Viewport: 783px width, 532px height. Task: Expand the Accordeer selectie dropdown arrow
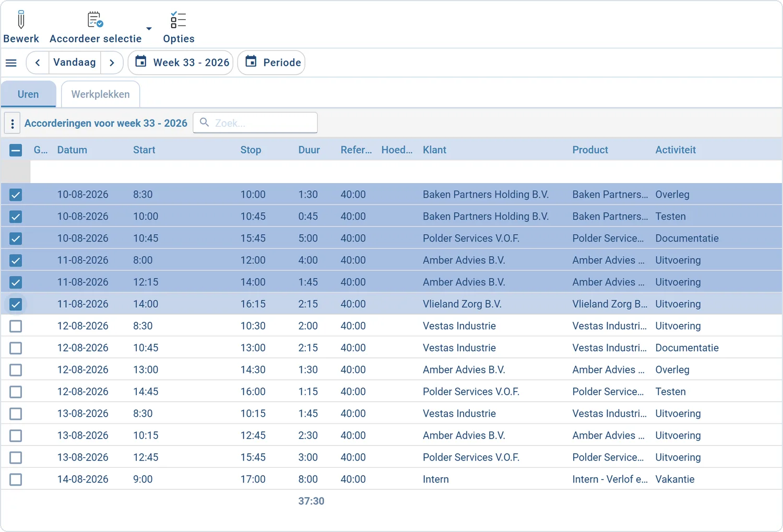[x=149, y=29]
